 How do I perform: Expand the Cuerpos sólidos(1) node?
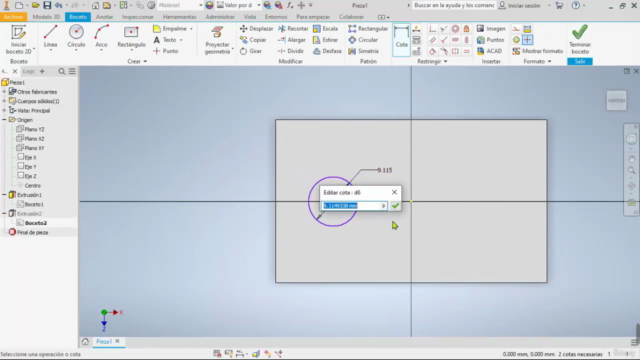point(4,101)
